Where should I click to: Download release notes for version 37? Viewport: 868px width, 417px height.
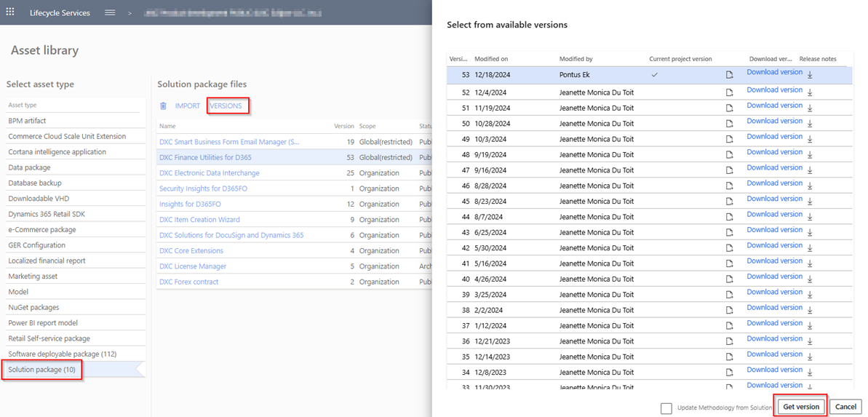pos(810,325)
